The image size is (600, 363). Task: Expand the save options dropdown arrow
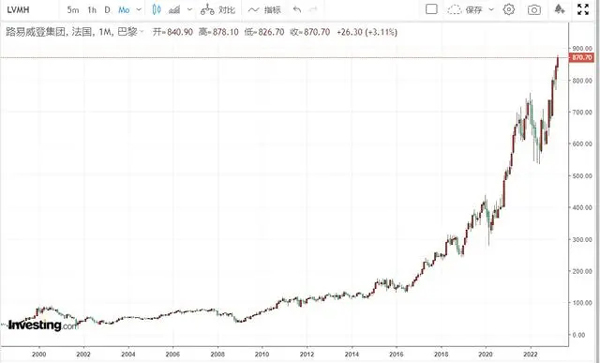tap(492, 10)
